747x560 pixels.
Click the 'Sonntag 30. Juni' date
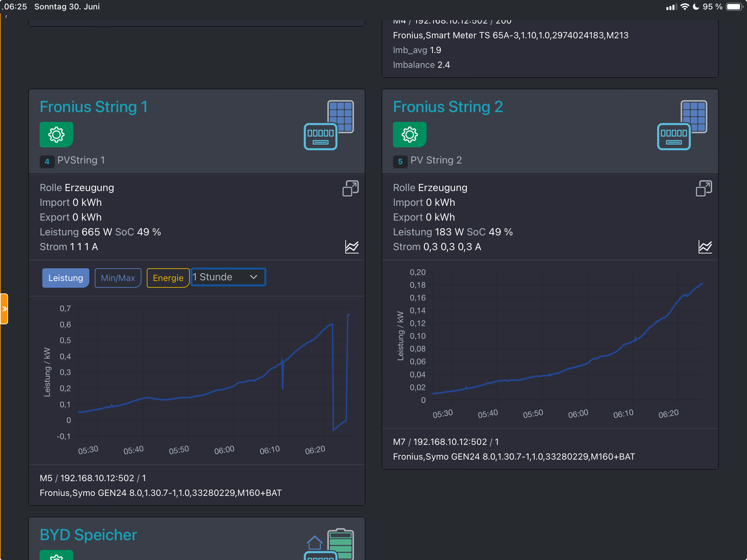(x=67, y=7)
